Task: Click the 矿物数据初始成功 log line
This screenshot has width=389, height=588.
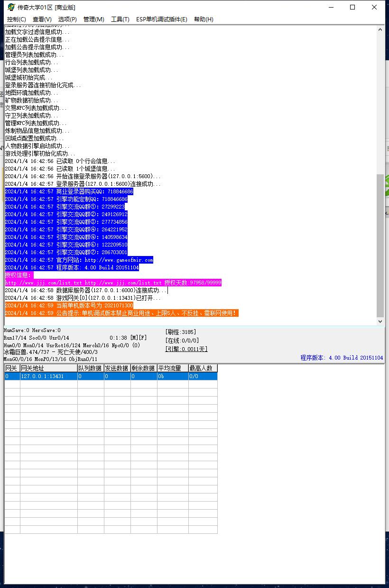Action: pos(31,100)
